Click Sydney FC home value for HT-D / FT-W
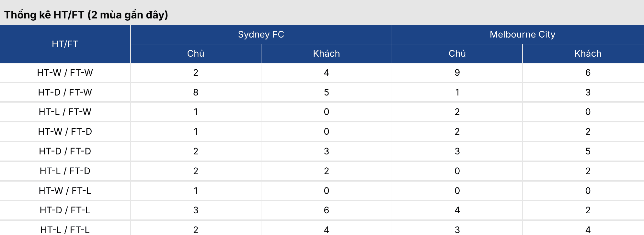 pos(196,92)
